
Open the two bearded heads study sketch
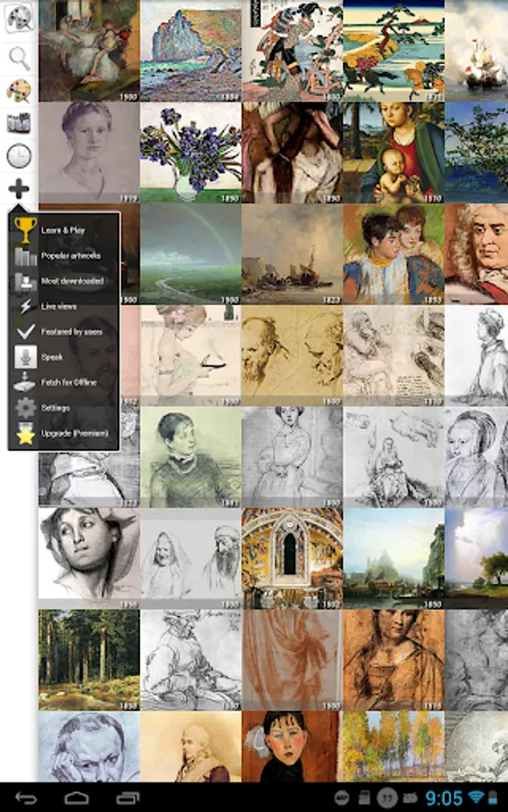click(x=292, y=355)
